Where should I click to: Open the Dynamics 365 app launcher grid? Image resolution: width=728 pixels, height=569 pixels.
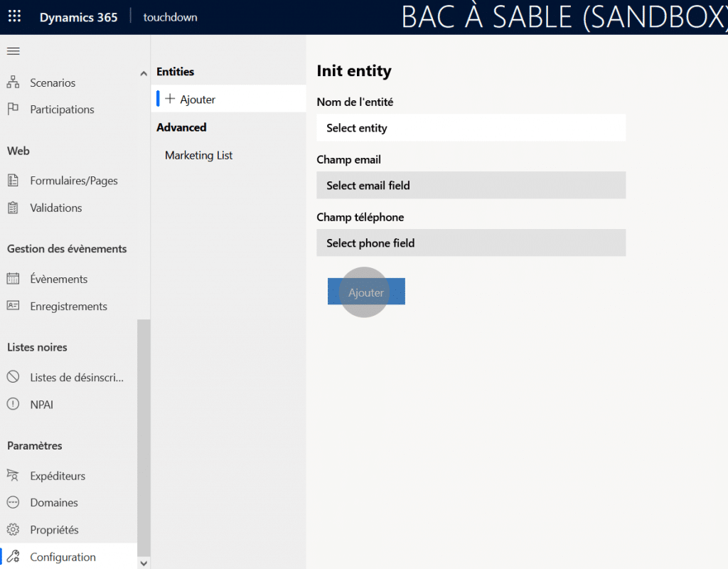pyautogui.click(x=14, y=17)
